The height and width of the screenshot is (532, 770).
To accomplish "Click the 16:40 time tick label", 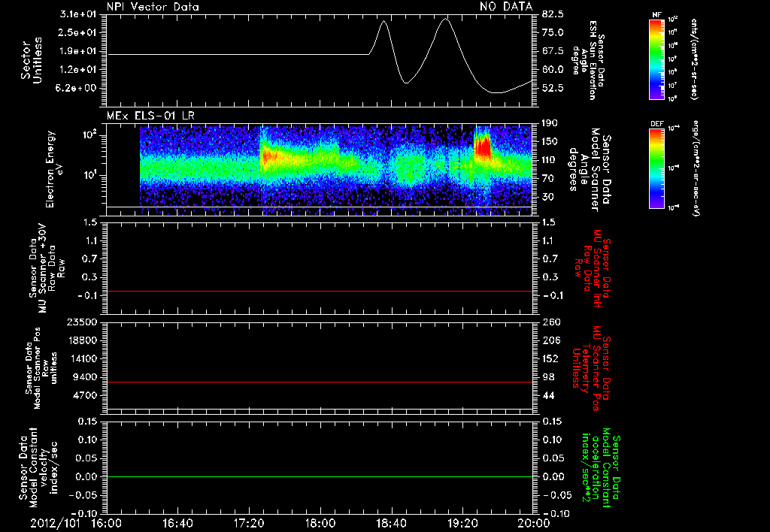I will (177, 523).
